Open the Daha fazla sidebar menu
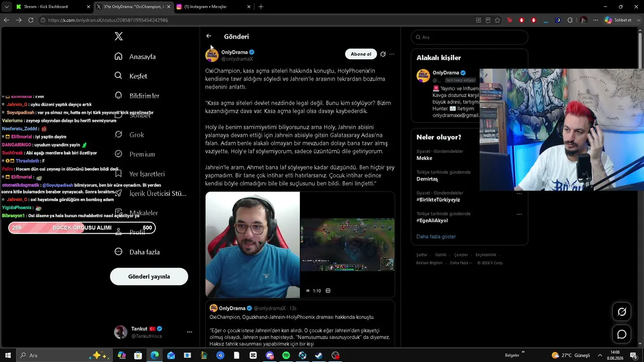Screen dimensions: 644x362 (137, 252)
